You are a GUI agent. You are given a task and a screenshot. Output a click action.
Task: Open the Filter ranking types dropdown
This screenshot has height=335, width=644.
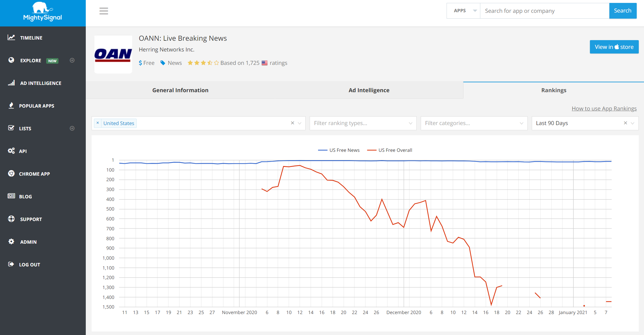(363, 123)
